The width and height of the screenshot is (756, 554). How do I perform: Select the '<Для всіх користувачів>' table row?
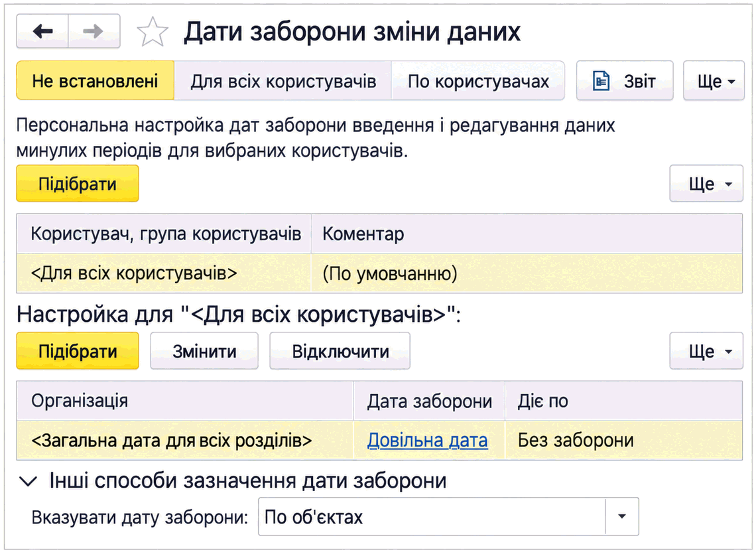tap(379, 273)
